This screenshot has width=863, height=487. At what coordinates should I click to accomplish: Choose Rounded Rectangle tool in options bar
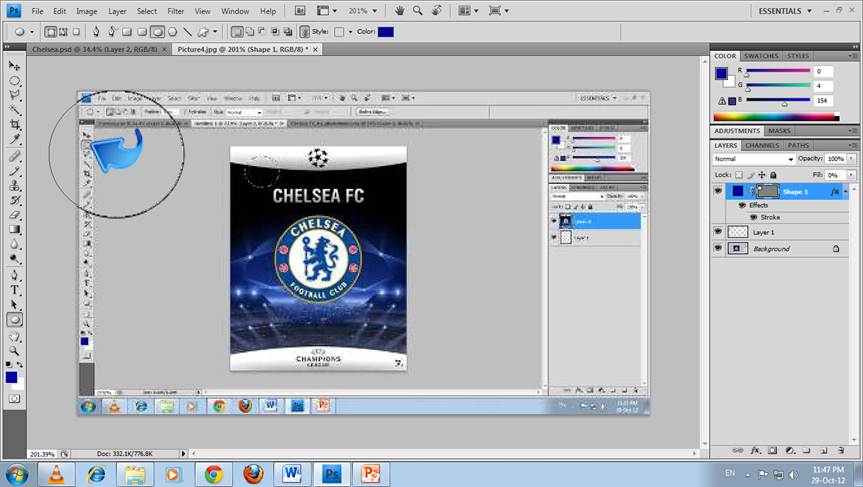[142, 32]
